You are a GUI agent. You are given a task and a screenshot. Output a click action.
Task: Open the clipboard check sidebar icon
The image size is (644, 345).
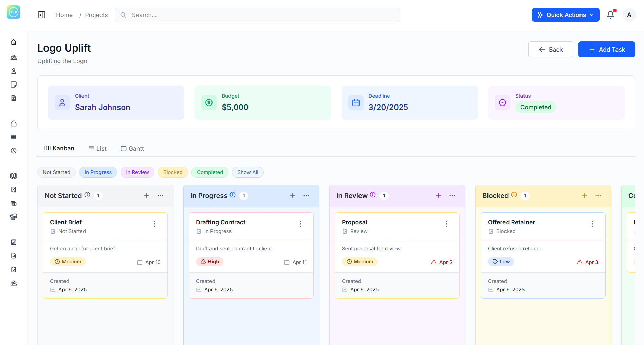point(14,269)
